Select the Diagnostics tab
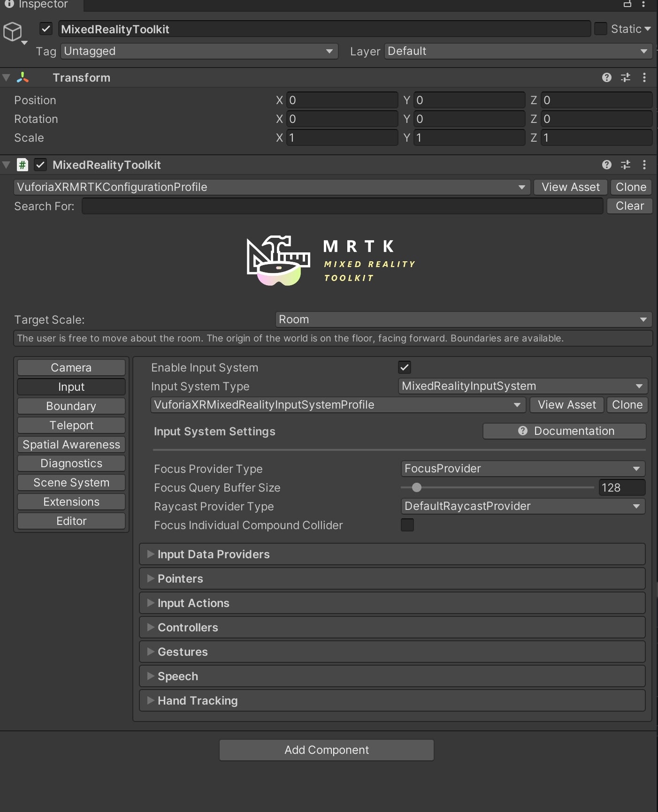658x812 pixels. click(71, 463)
